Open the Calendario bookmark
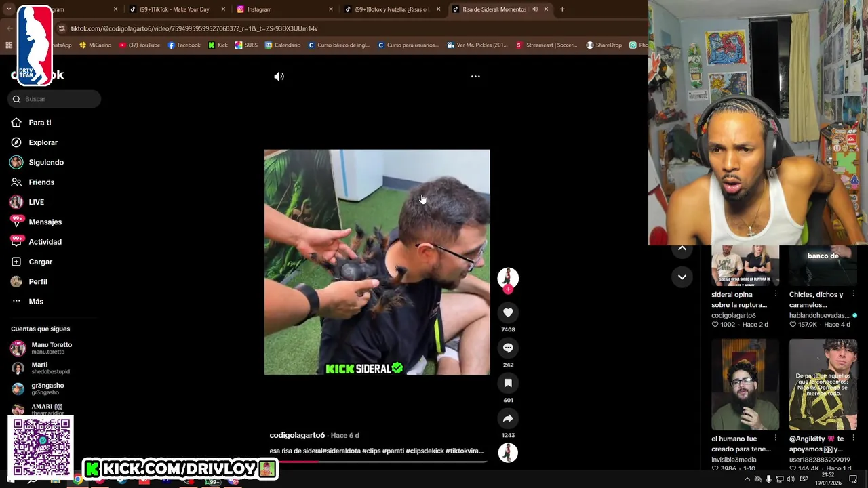 pyautogui.click(x=283, y=45)
